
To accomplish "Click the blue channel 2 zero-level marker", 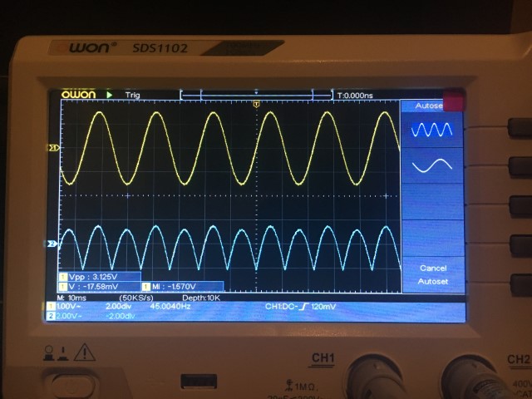I will (x=52, y=244).
